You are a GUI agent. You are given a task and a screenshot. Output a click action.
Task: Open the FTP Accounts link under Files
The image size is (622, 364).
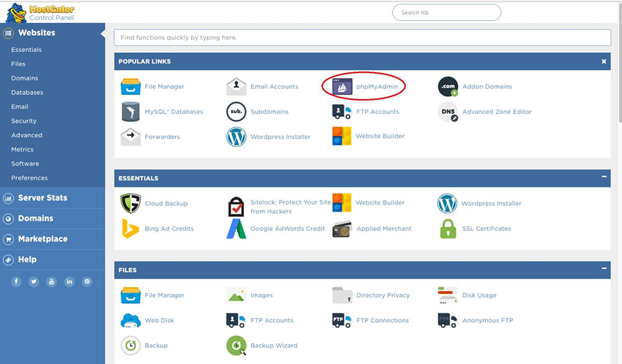point(272,321)
